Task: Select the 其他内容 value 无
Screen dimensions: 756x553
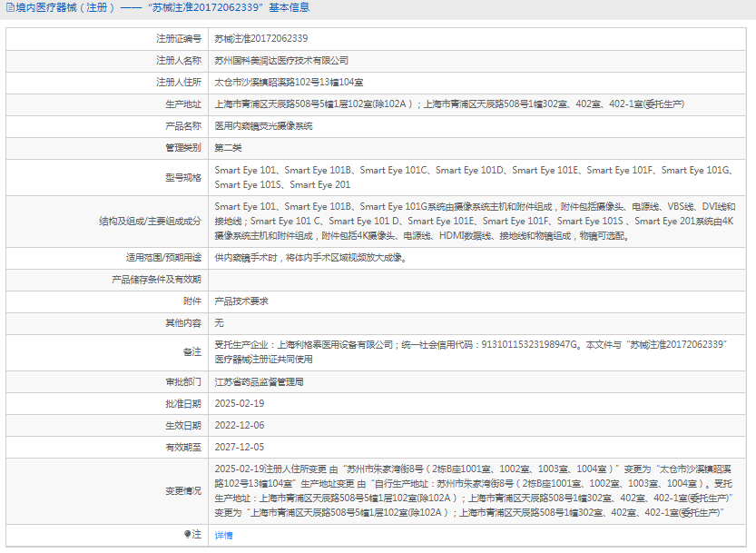Action: click(x=219, y=323)
